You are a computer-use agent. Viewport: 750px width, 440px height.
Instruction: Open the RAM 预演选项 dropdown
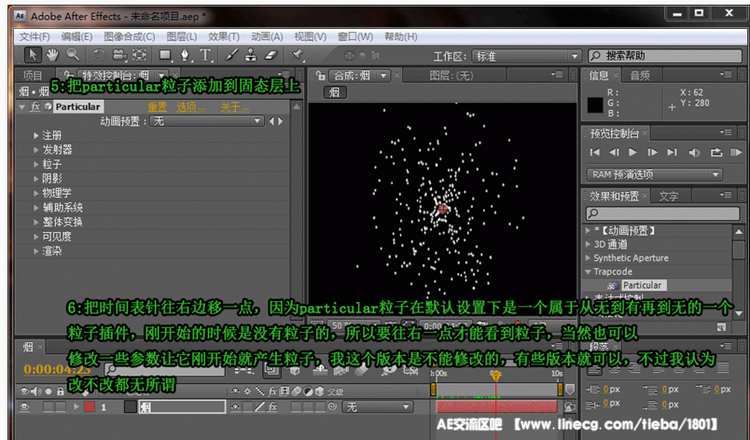[654, 175]
